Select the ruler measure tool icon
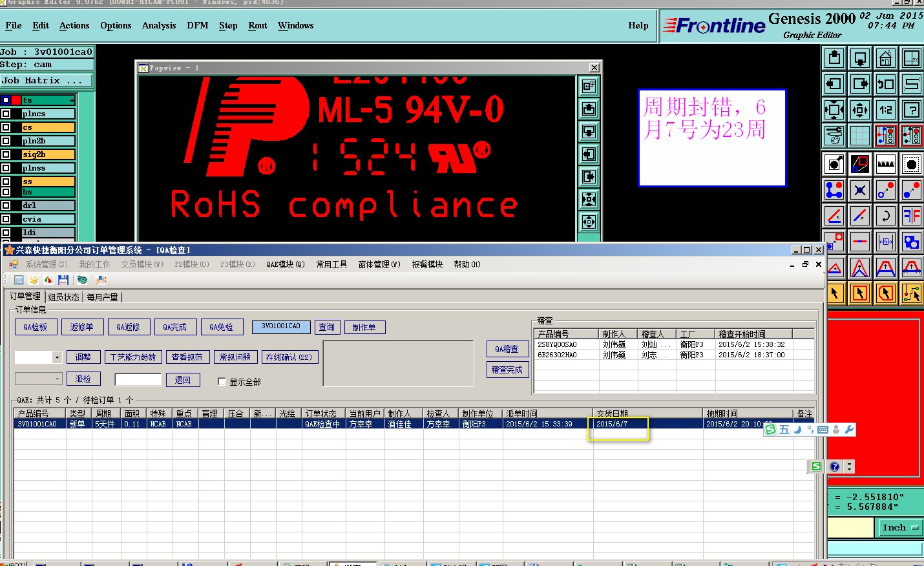This screenshot has height=566, width=924. (886, 164)
